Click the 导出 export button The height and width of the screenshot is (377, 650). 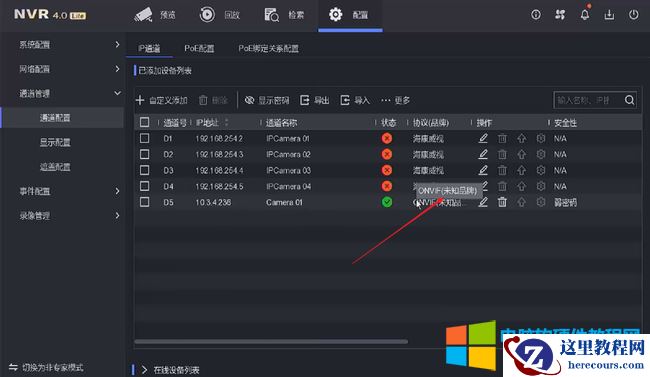tap(315, 100)
